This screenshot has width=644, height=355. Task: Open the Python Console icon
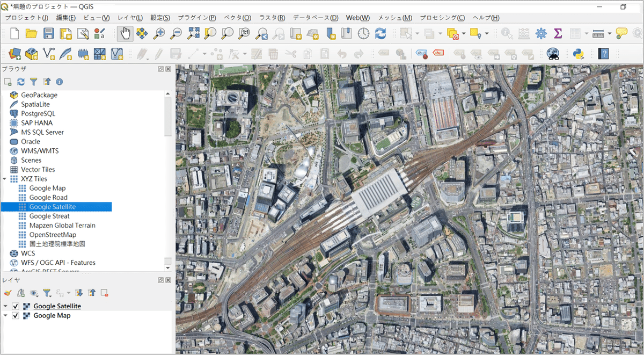(x=579, y=53)
